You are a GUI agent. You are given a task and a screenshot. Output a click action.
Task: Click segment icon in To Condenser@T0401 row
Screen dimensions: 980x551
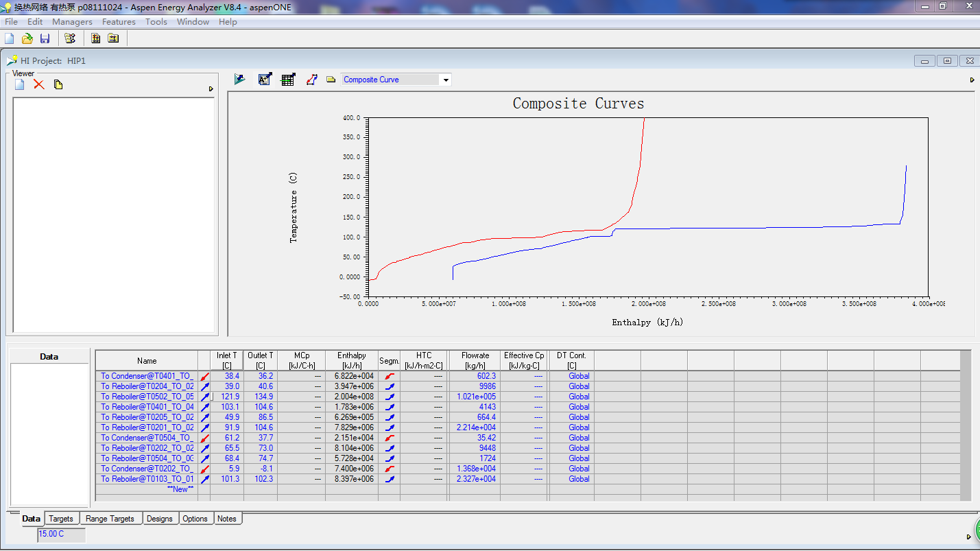coord(390,376)
